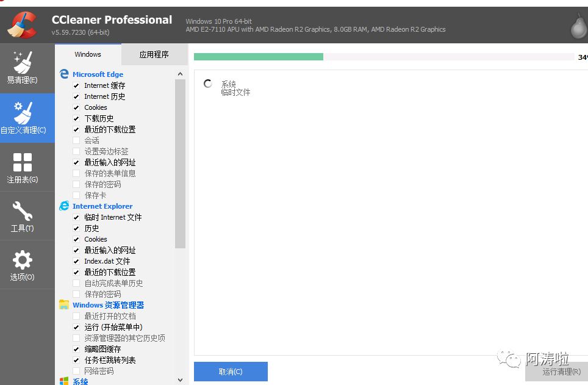The width and height of the screenshot is (588, 385).
Task: Open the Tools (工具) section
Action: [22, 217]
